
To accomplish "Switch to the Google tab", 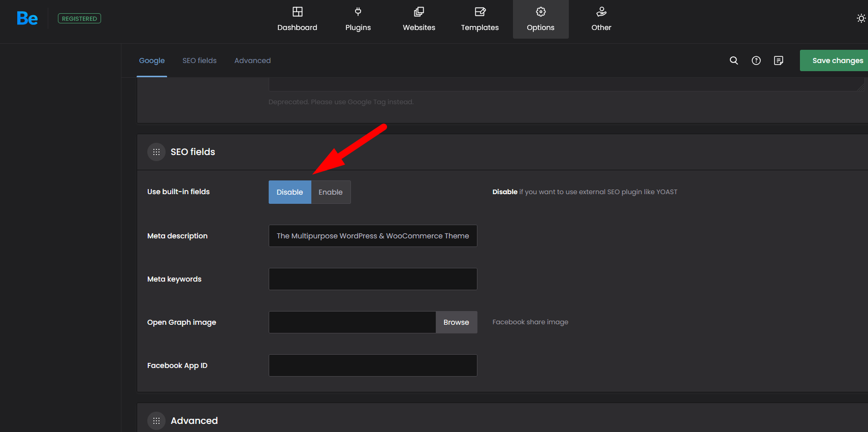I will pos(152,60).
